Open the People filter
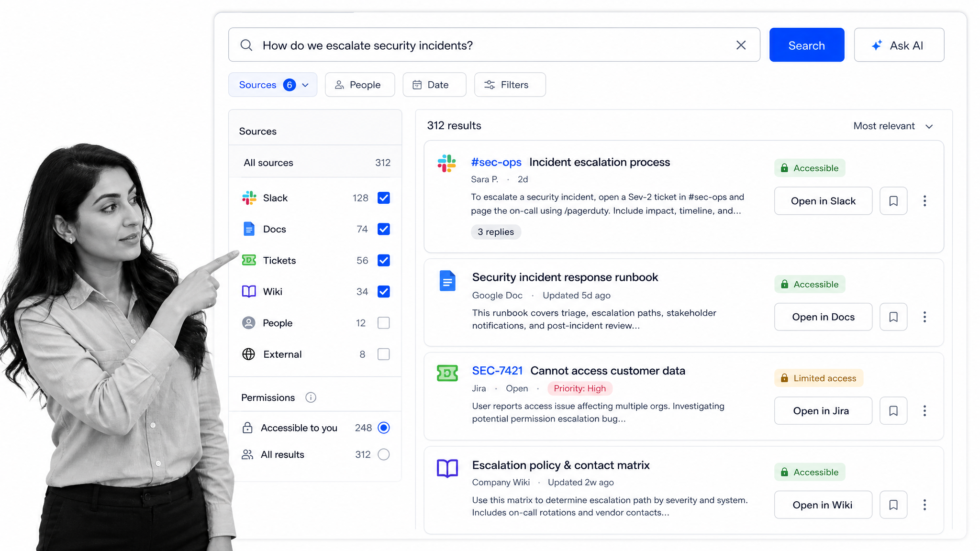 [360, 85]
